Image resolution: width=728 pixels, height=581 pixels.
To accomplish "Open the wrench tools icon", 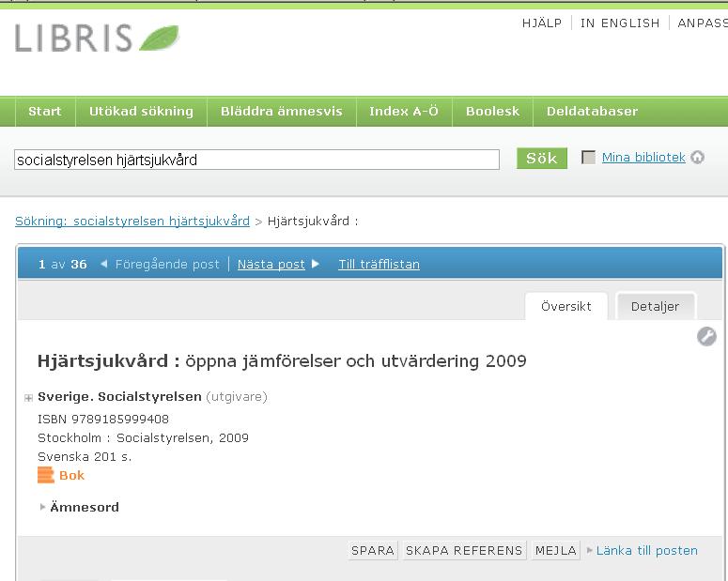I will [706, 336].
